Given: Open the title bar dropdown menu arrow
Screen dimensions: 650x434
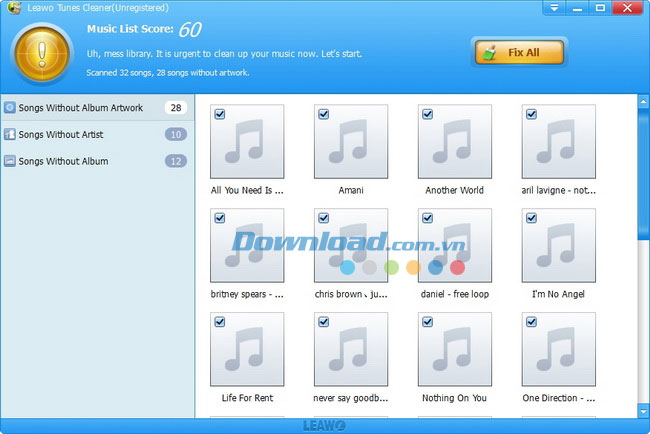Looking at the screenshot, I should click(x=554, y=8).
